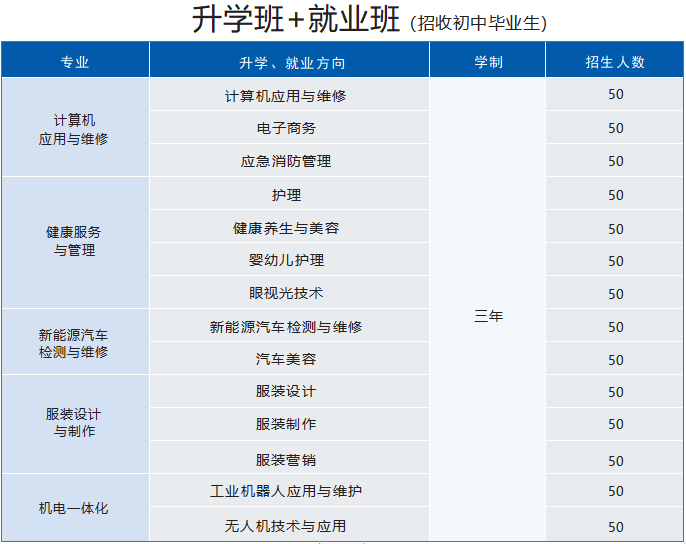
Task: Click the (招收初中毕业生) subtitle text
Action: (478, 24)
